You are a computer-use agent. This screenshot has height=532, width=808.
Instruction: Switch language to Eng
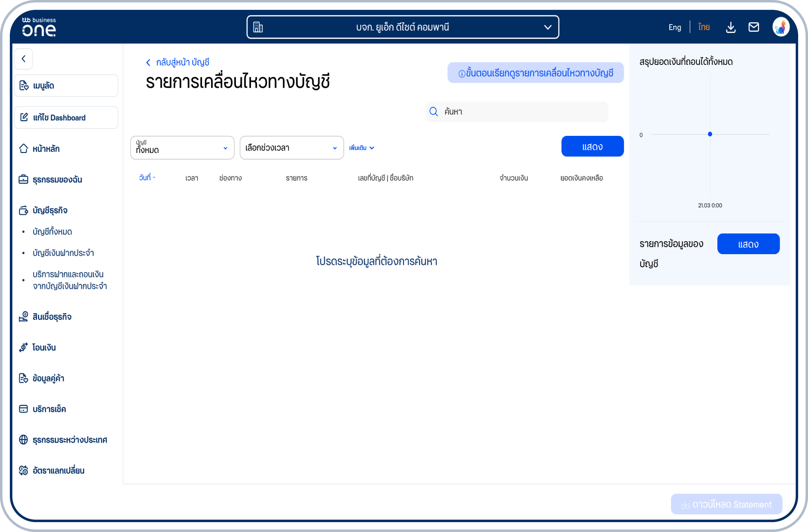[675, 27]
